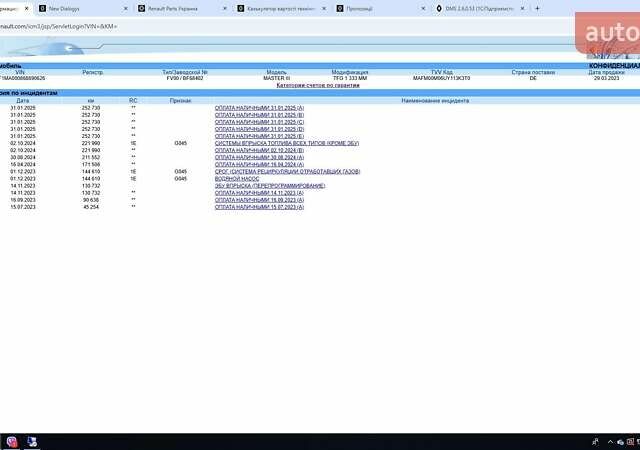Open ОПЛАТА НАЛИЧНЫМИ 14.11.2023 (A) link

tap(259, 193)
